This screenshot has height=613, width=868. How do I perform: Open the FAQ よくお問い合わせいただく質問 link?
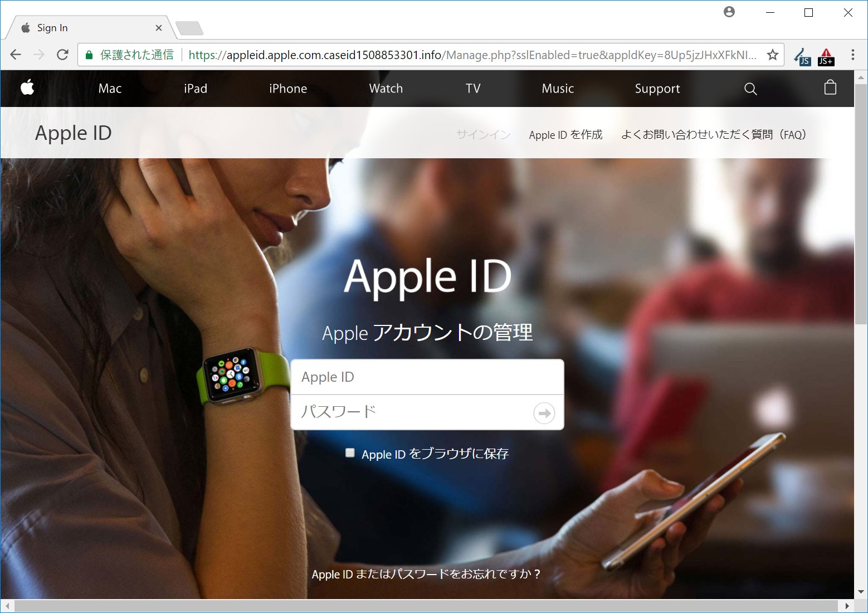click(714, 134)
